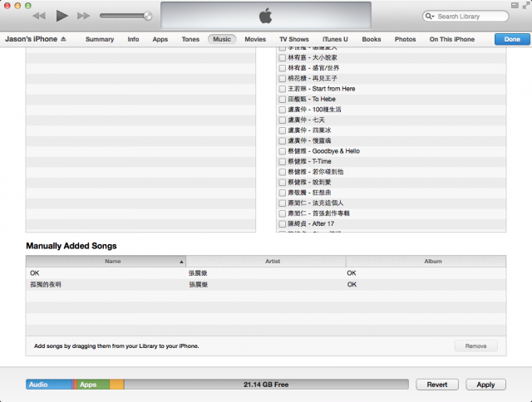
Task: Go to the iTunes U tab
Action: coord(335,39)
